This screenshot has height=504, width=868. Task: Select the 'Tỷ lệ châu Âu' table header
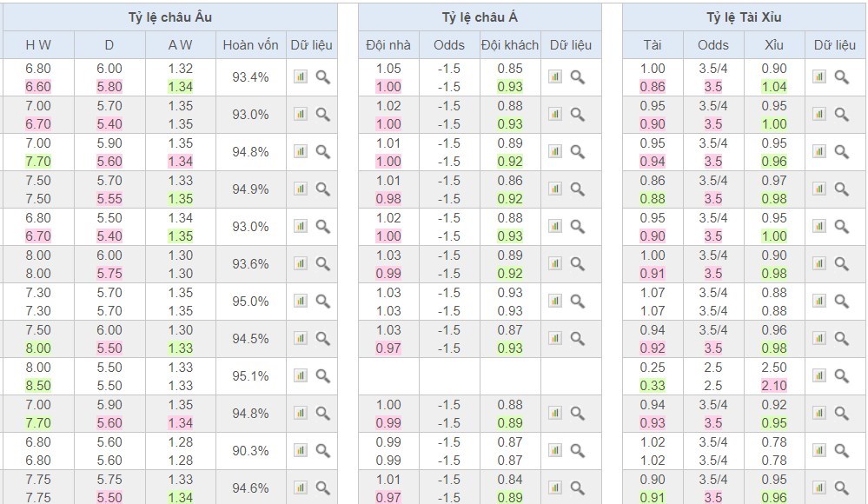click(169, 17)
